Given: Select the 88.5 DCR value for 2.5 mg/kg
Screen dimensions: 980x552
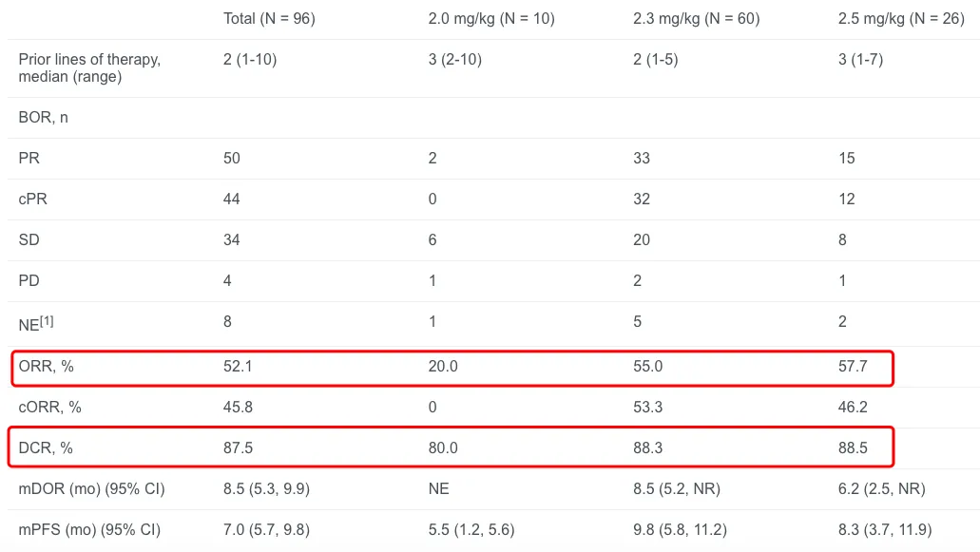Looking at the screenshot, I should 853,447.
